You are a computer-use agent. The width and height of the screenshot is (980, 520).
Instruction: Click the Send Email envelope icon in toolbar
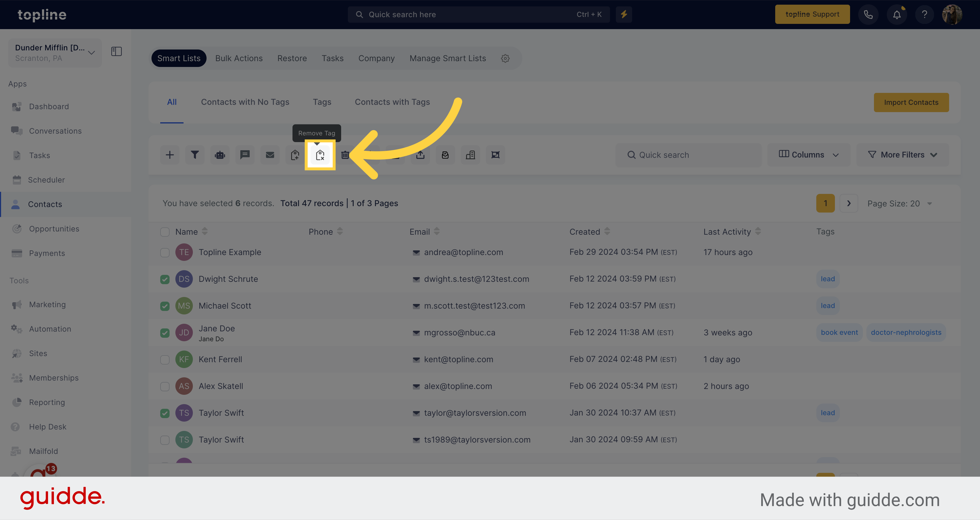click(270, 155)
